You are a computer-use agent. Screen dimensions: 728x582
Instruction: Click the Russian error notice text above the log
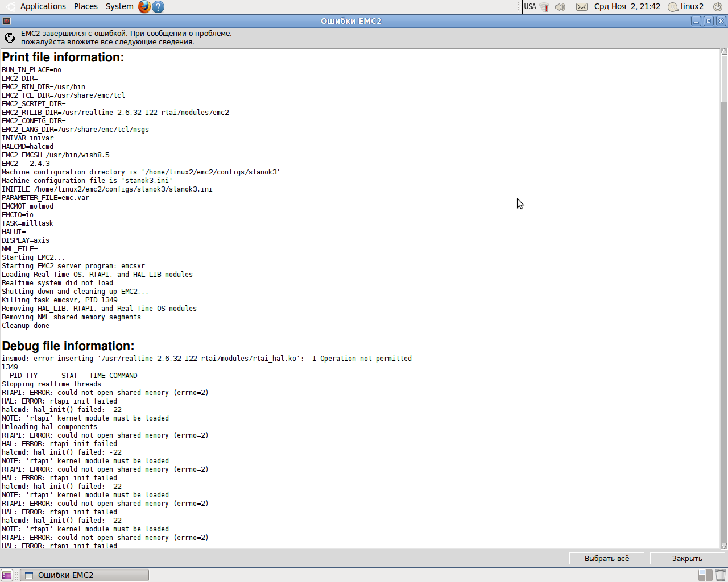click(x=126, y=38)
